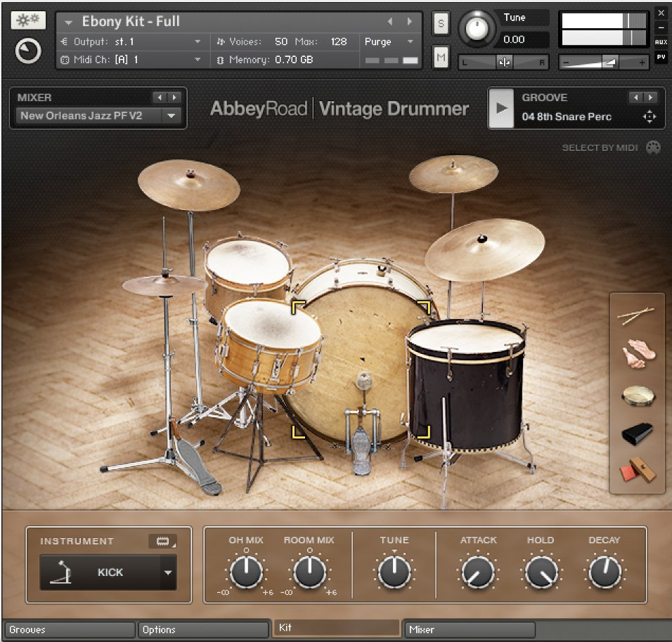Mute the instrument with the M button
The height and width of the screenshot is (642, 672).
(440, 56)
